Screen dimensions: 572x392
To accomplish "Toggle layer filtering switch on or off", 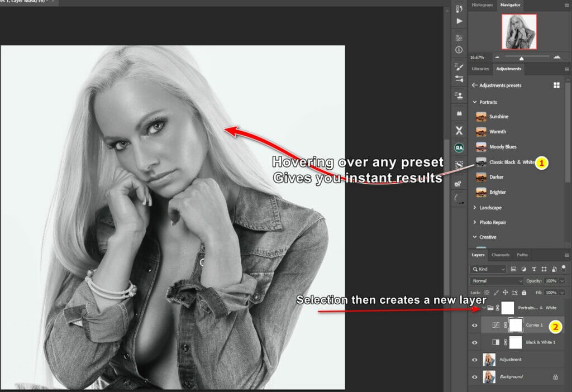I will [x=564, y=269].
